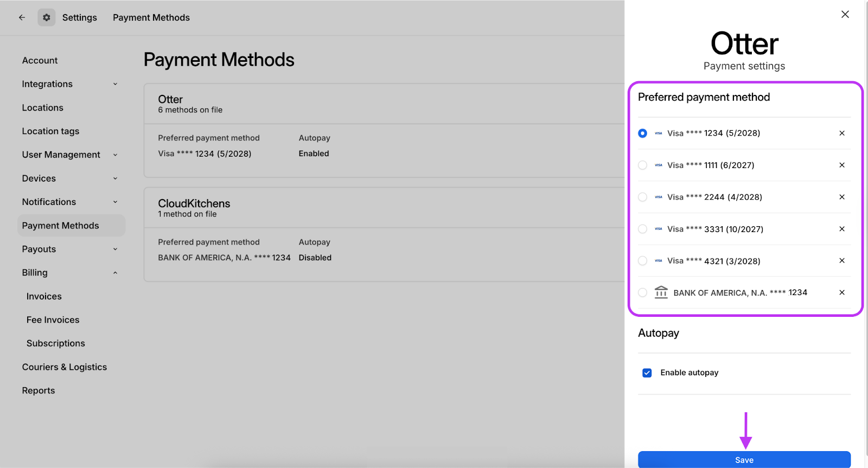Image resolution: width=868 pixels, height=468 pixels.
Task: Toggle the Enable autopay checkbox
Action: click(x=647, y=373)
